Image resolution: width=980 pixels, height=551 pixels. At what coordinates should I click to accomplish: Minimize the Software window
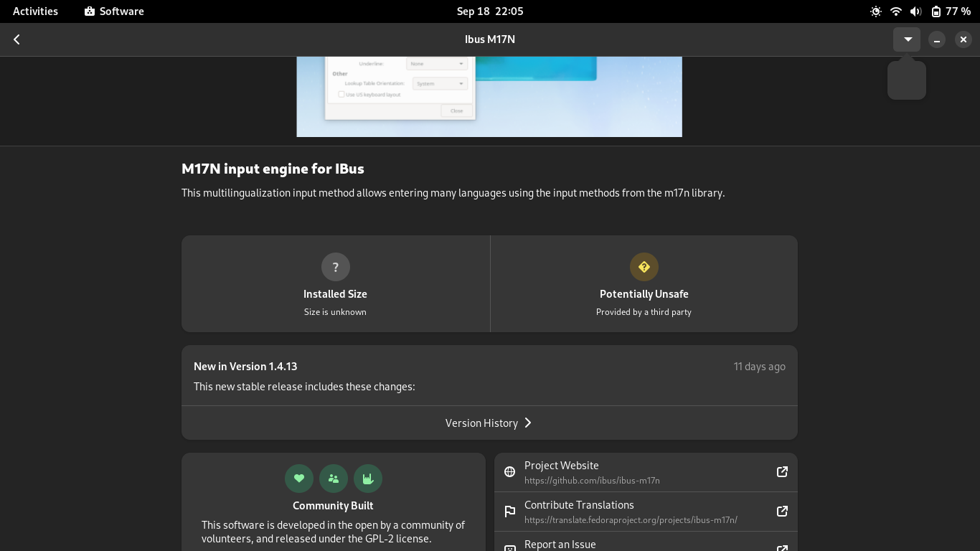coord(936,39)
